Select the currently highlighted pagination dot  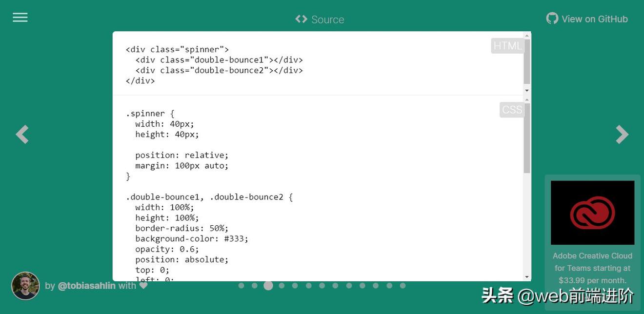tap(268, 285)
